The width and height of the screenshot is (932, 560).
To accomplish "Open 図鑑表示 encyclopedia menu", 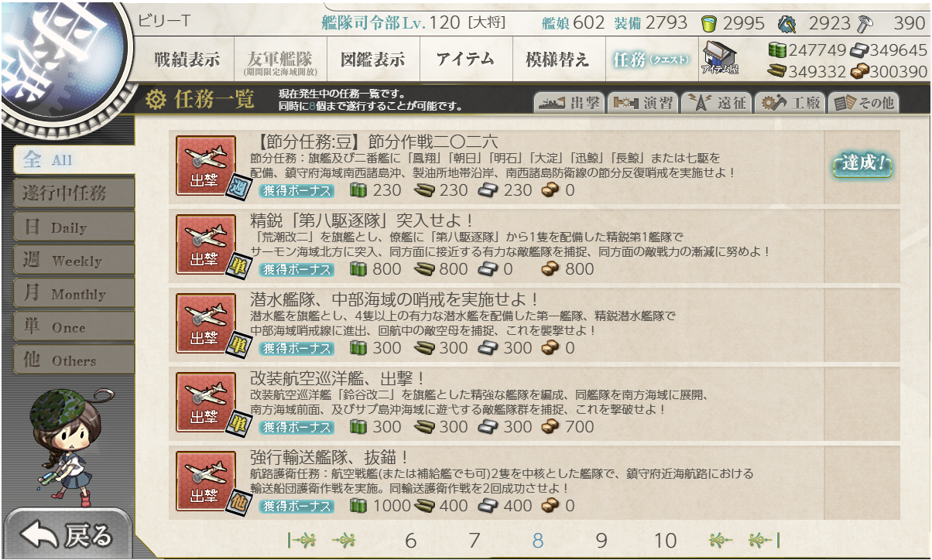I will pos(372,60).
